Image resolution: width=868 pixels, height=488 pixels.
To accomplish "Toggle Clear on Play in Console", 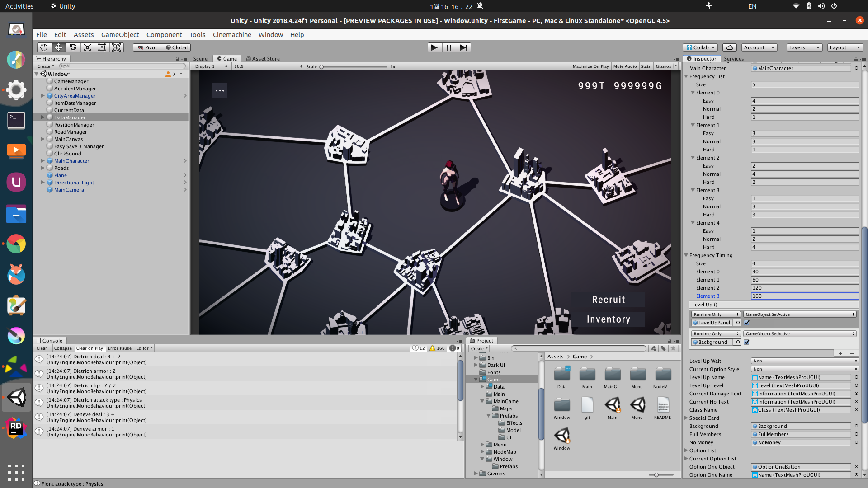I will pyautogui.click(x=90, y=348).
